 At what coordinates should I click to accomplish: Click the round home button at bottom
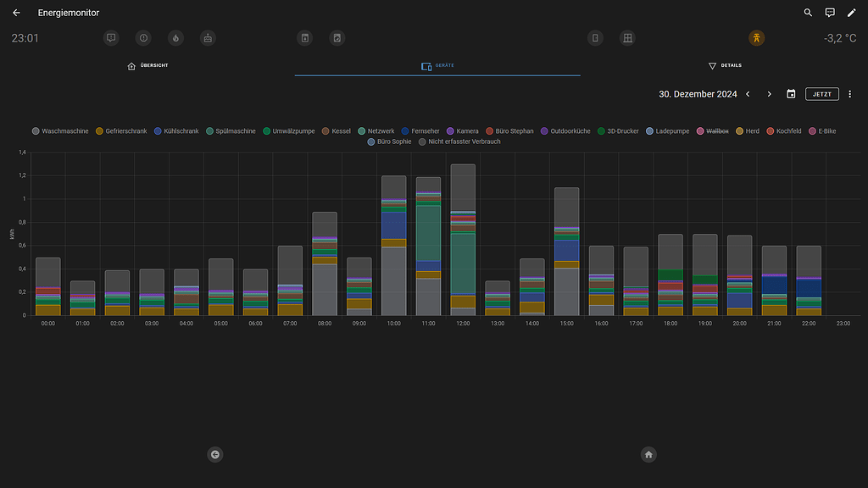(x=648, y=455)
